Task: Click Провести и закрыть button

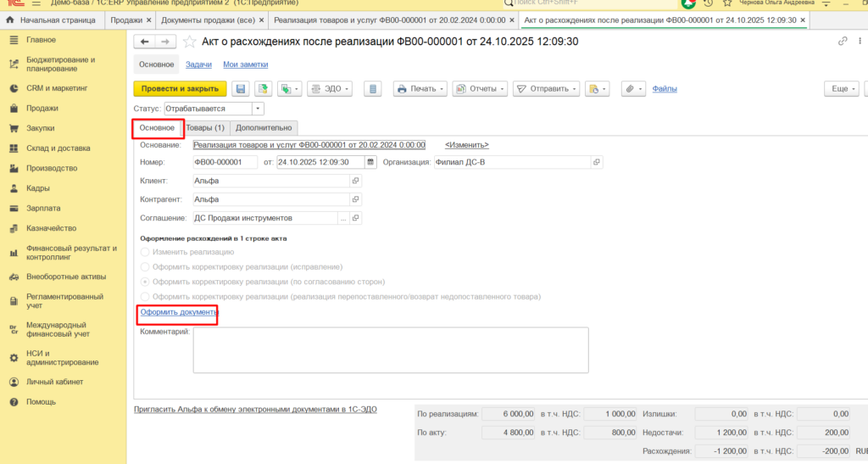Action: click(x=180, y=88)
